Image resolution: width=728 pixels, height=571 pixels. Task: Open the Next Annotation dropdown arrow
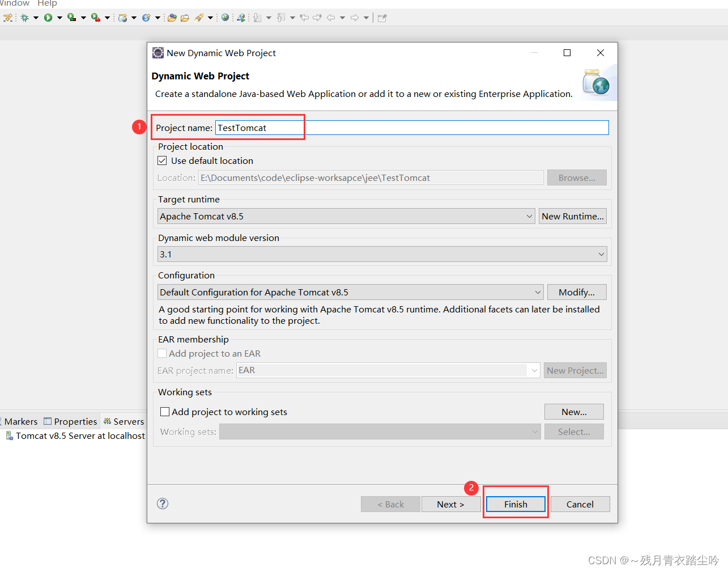point(269,18)
